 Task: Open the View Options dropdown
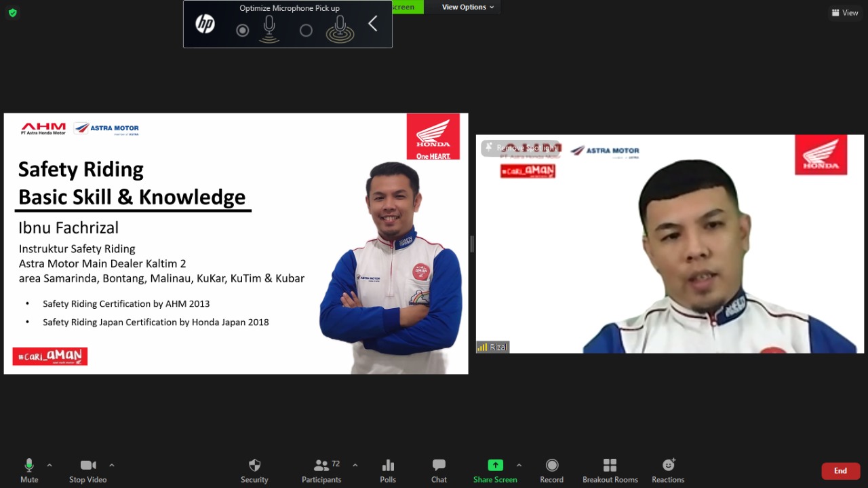tap(468, 7)
